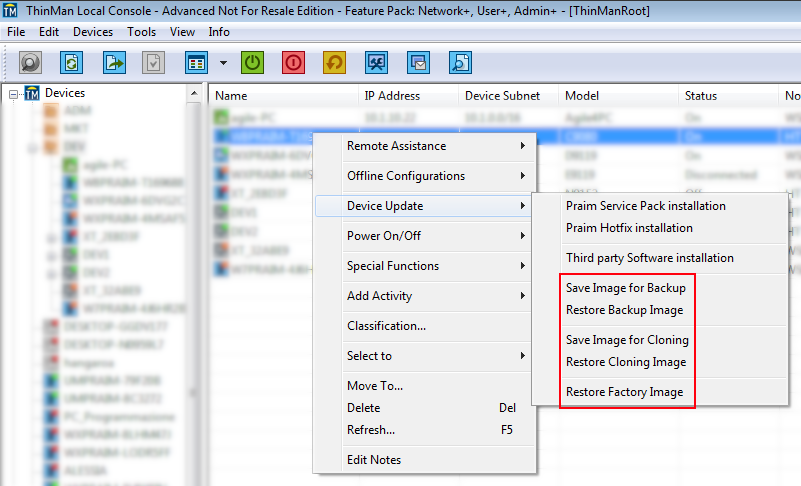Open the view layout dropdown arrow
Viewport: 801px width, 486px height.
(x=223, y=63)
